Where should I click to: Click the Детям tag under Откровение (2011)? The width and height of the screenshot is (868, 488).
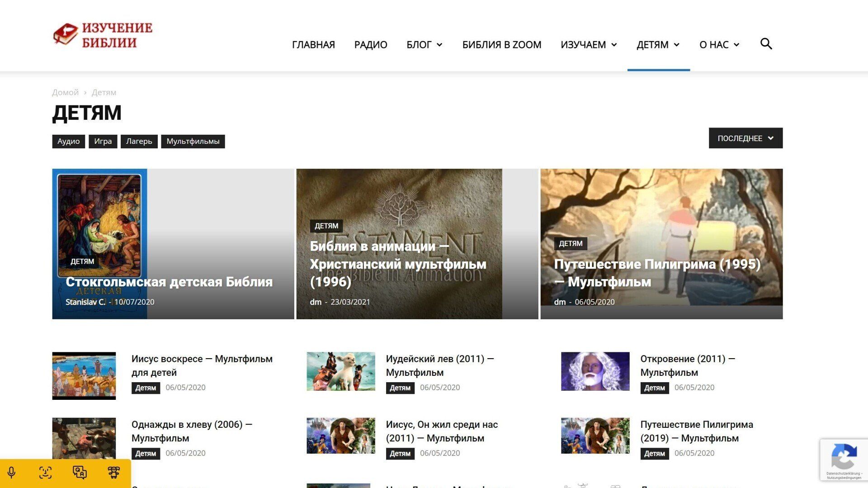(x=655, y=388)
